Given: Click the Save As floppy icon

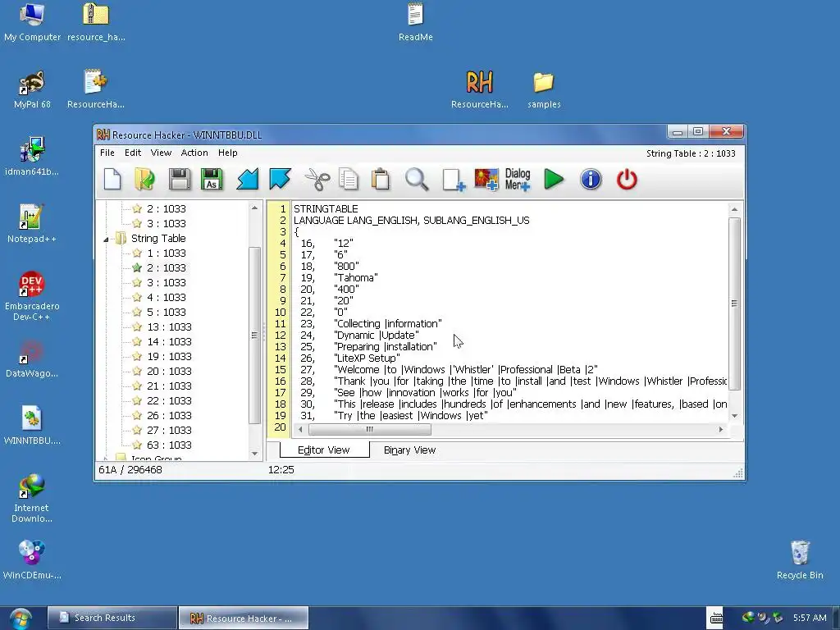Looking at the screenshot, I should [212, 179].
